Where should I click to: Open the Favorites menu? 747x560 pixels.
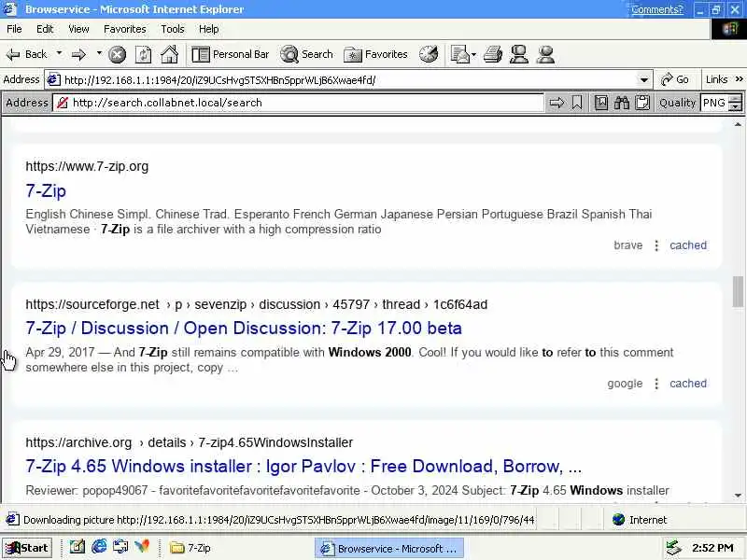click(125, 29)
